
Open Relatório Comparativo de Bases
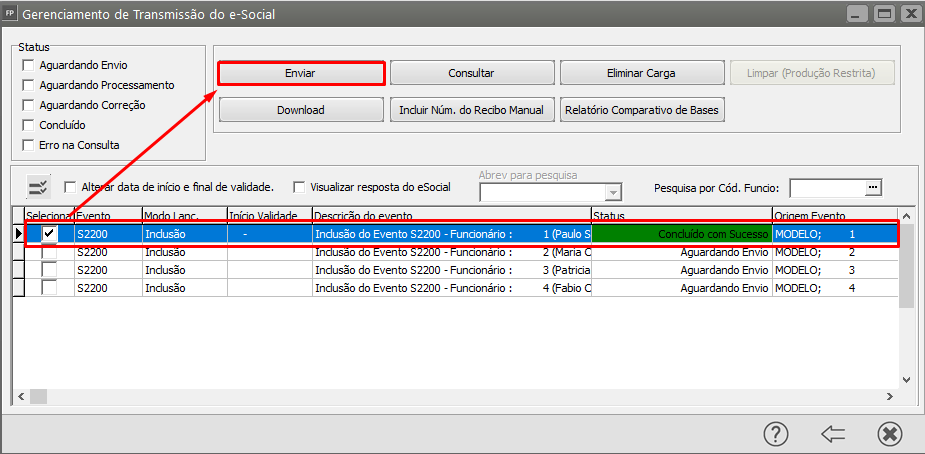click(641, 110)
